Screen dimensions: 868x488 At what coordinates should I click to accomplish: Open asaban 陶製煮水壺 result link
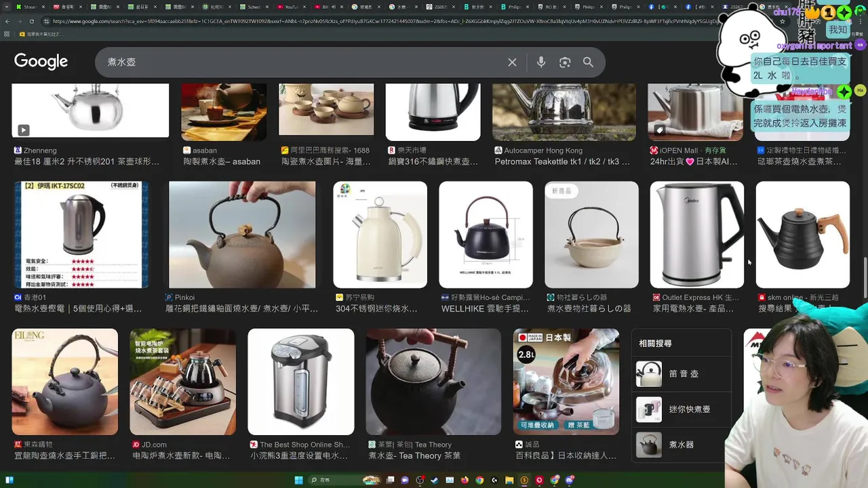click(x=222, y=161)
